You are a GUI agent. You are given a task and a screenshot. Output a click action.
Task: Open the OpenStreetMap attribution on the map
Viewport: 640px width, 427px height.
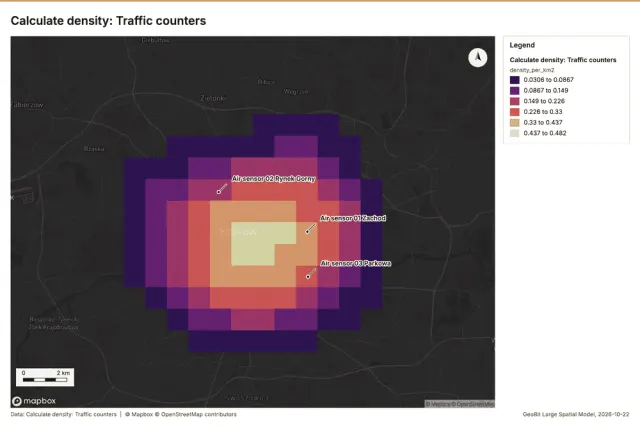pyautogui.click(x=473, y=404)
